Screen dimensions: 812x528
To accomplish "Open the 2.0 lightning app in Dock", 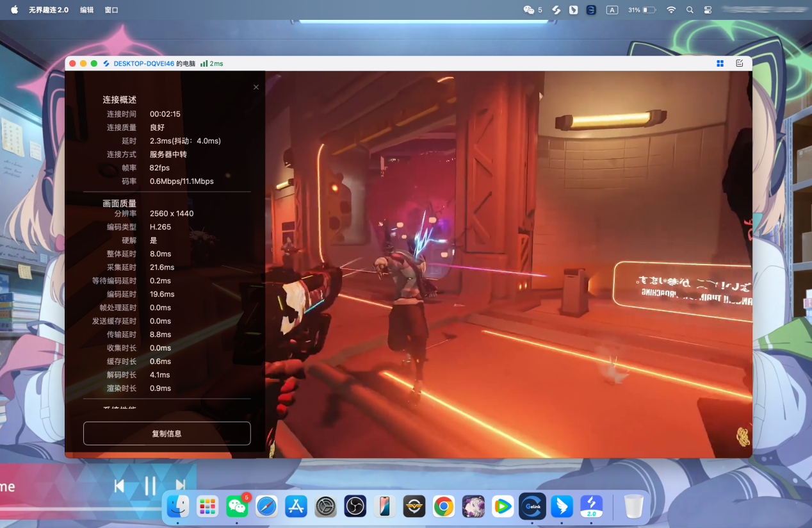I will (592, 506).
